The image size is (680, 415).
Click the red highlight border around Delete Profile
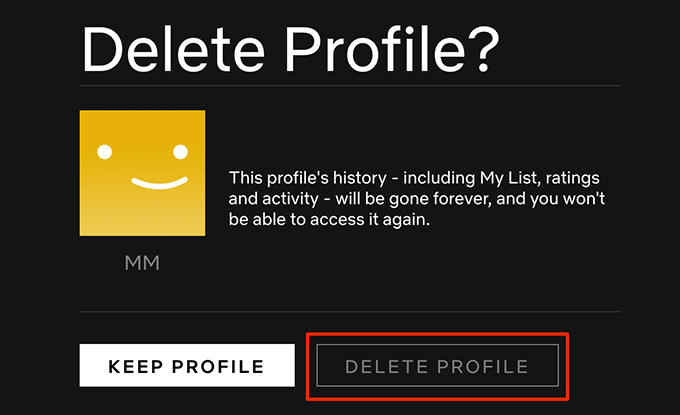pyautogui.click(x=438, y=334)
